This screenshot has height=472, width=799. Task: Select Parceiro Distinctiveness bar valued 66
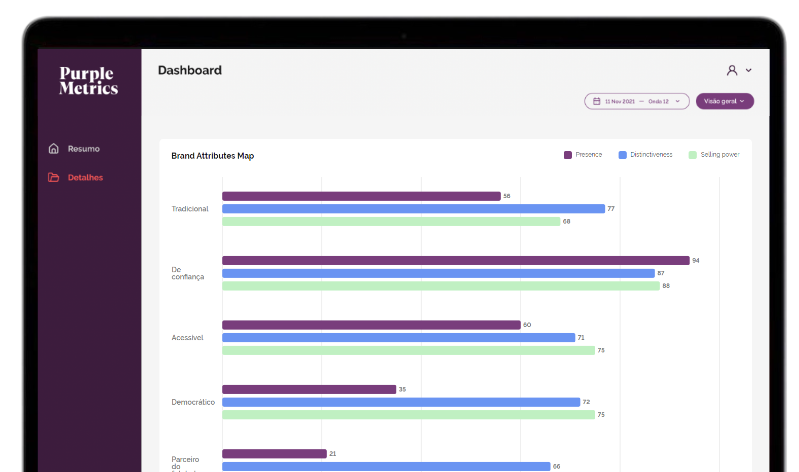tap(386, 466)
